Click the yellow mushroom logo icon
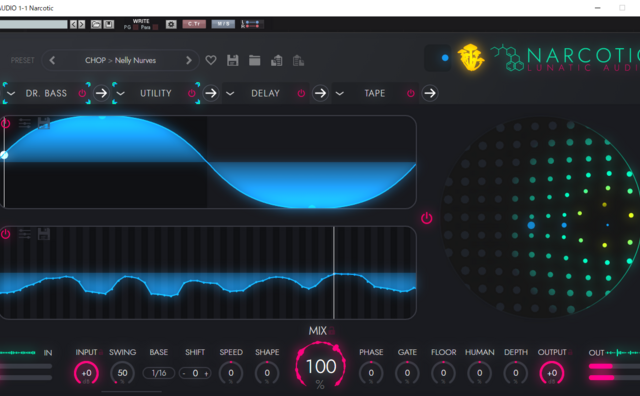The image size is (640, 396). (471, 57)
